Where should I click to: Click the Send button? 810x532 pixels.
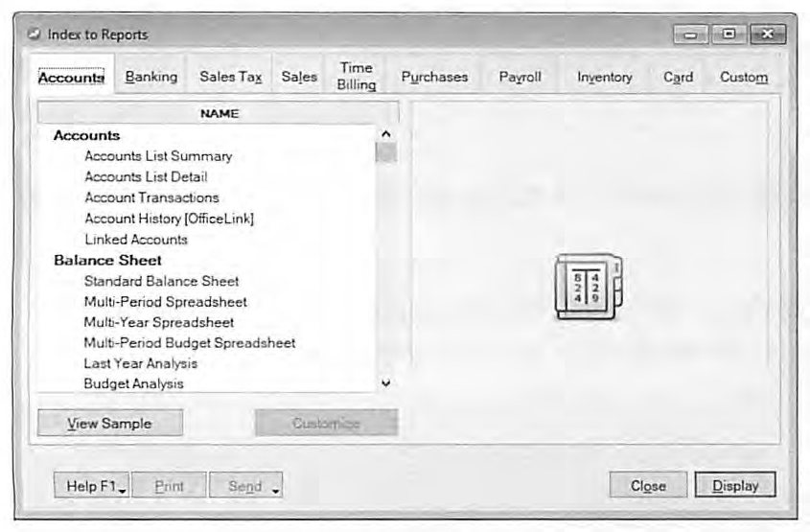[245, 486]
